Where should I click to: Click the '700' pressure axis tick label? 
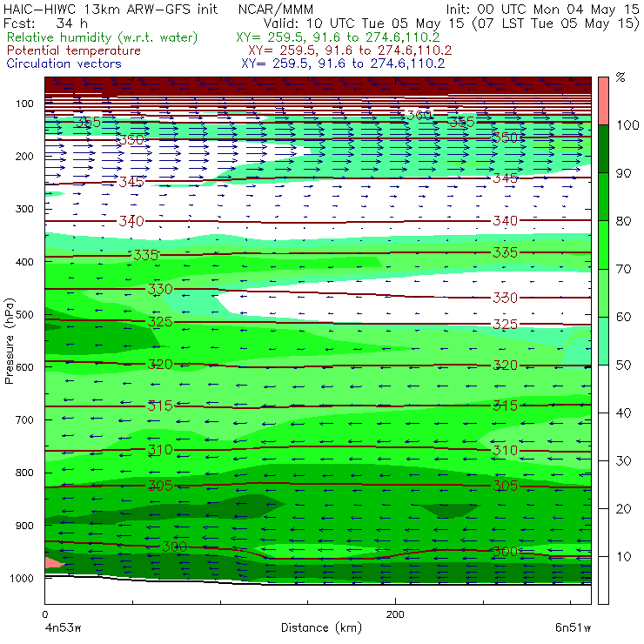tap(24, 419)
